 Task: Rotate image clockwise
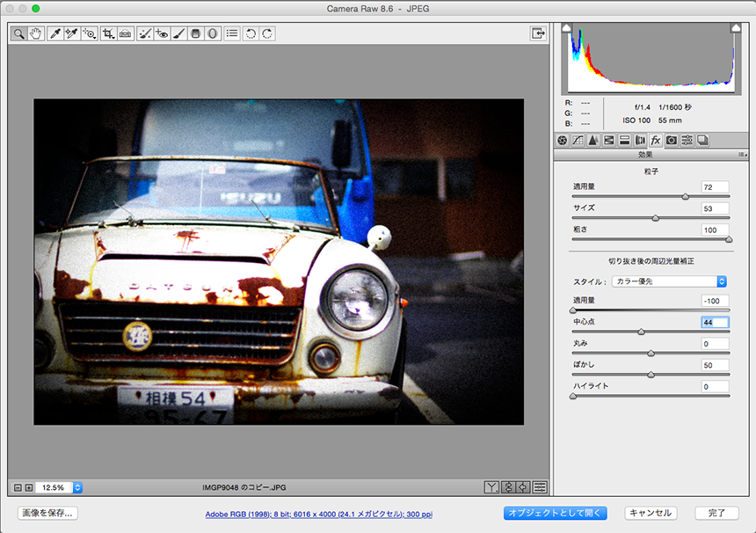(267, 33)
